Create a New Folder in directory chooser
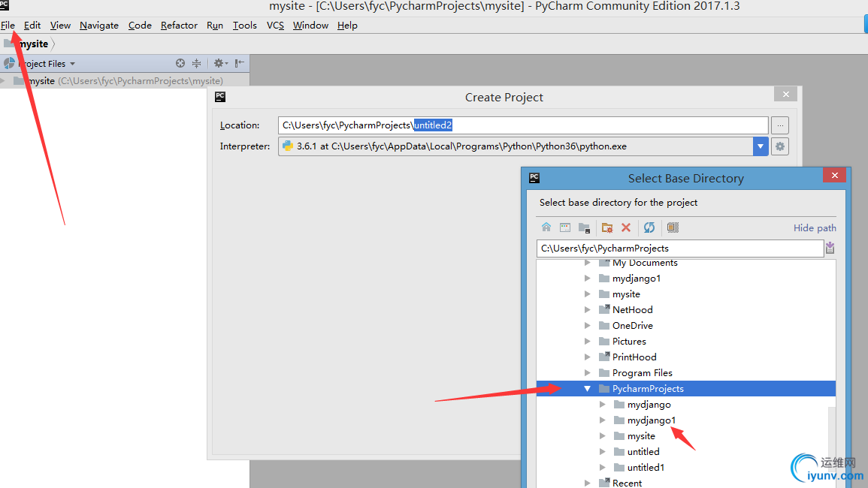Screen dimensions: 868x488 click(x=607, y=227)
